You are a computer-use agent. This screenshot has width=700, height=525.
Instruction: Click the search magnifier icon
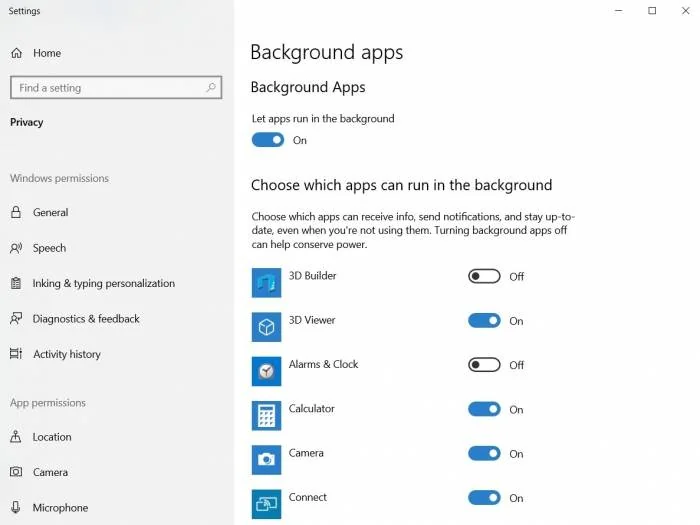point(211,87)
